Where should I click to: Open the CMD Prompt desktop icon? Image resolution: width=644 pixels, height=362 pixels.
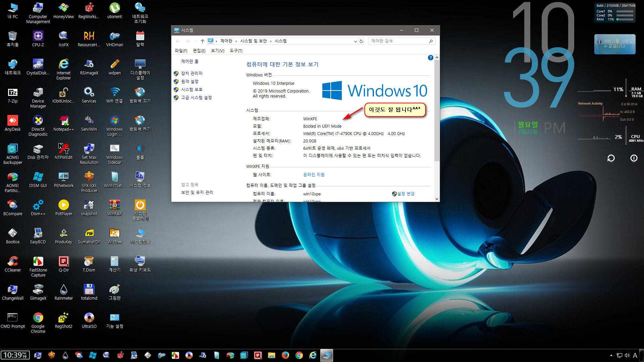point(13,320)
